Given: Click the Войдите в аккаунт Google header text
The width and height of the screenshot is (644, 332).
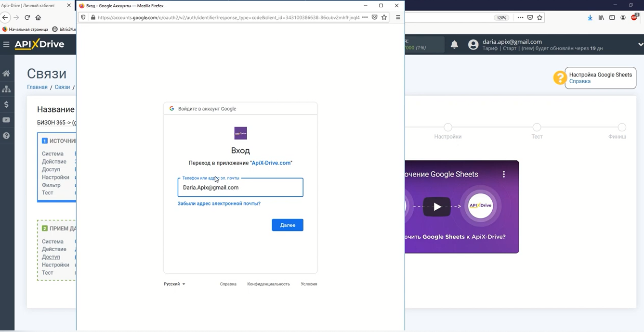Looking at the screenshot, I should (207, 109).
